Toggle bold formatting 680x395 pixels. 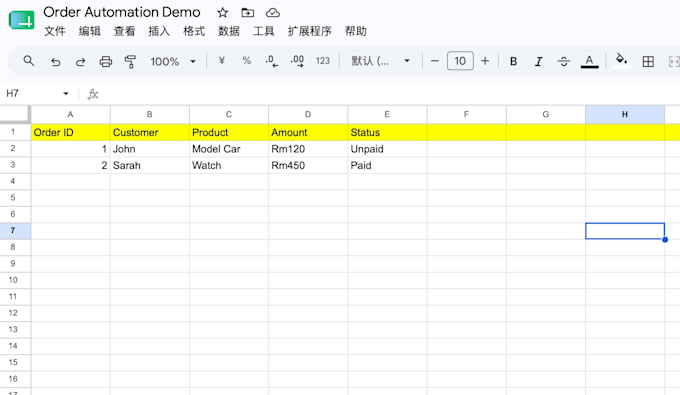513,62
